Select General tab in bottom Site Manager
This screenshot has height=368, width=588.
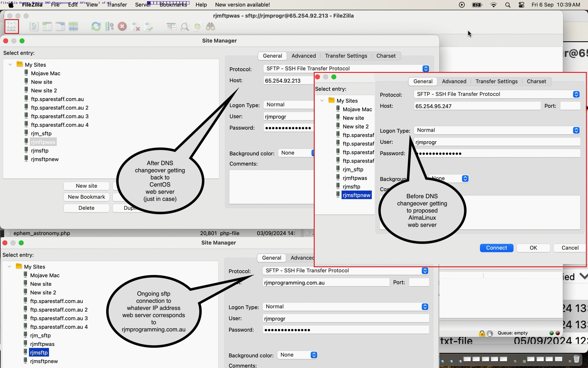[x=272, y=258]
